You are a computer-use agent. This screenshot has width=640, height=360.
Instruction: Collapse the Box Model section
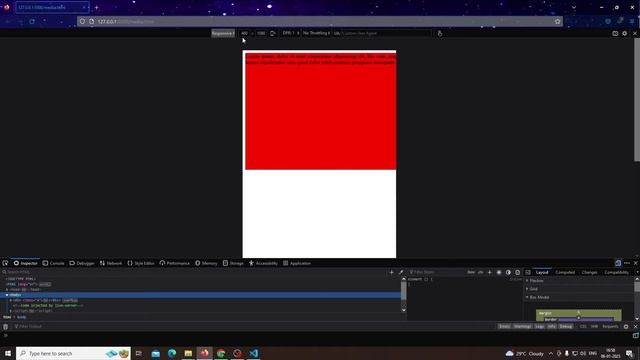click(x=579, y=297)
